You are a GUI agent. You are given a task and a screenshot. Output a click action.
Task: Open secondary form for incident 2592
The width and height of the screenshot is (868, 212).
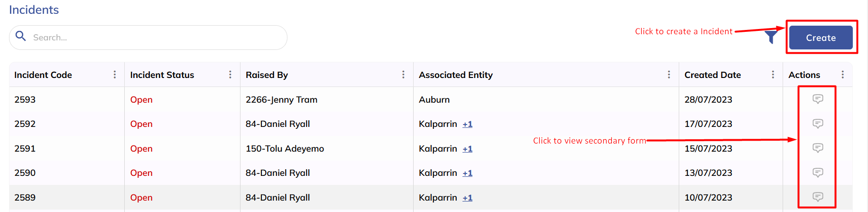pyautogui.click(x=818, y=124)
